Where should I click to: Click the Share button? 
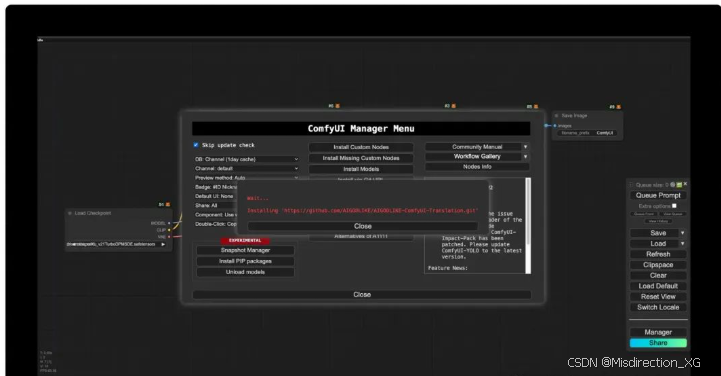click(658, 343)
